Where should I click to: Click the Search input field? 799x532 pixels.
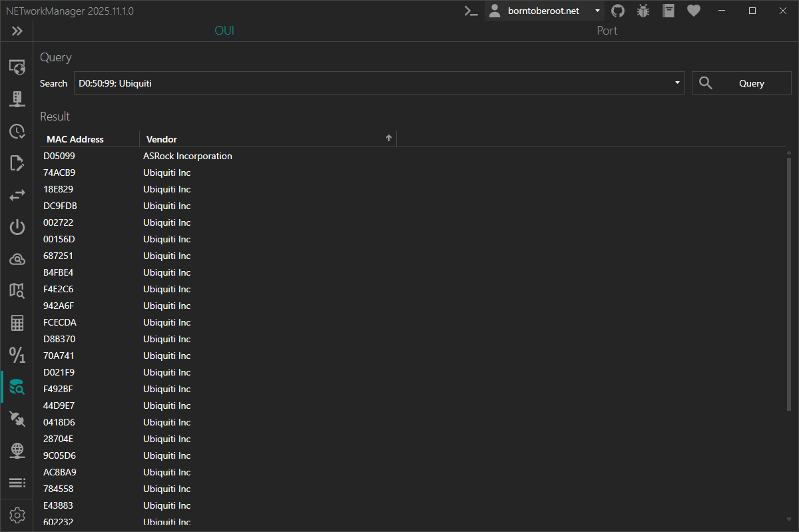click(373, 83)
